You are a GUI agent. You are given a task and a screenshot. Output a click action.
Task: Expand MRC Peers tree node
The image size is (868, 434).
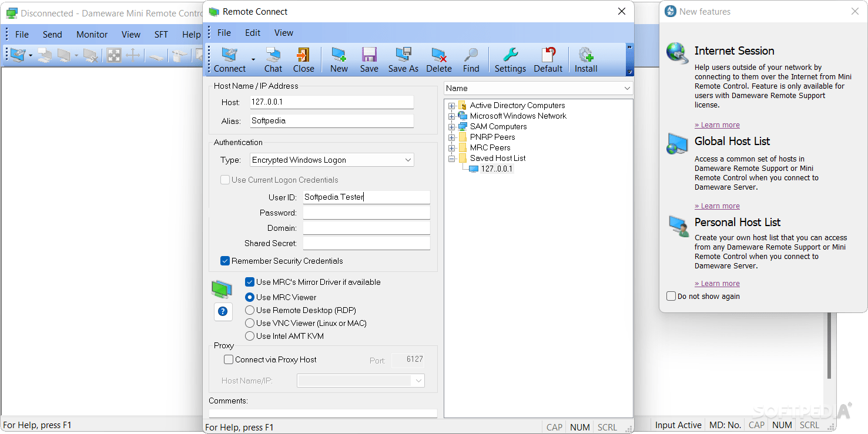(452, 148)
